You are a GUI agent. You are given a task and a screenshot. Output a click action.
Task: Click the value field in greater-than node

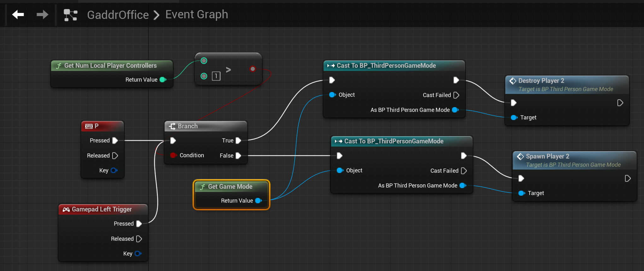216,76
